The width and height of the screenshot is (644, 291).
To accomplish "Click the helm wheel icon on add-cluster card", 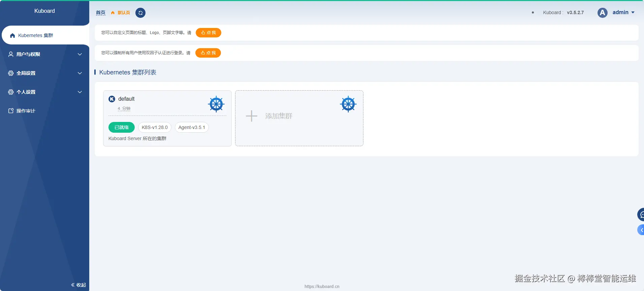I will (348, 104).
